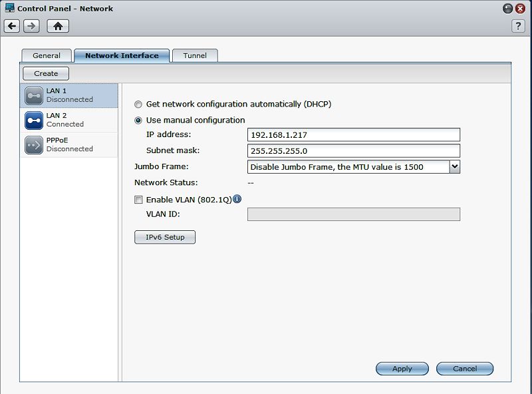Click the Subnet mask input field
The height and width of the screenshot is (394, 532).
(x=354, y=151)
